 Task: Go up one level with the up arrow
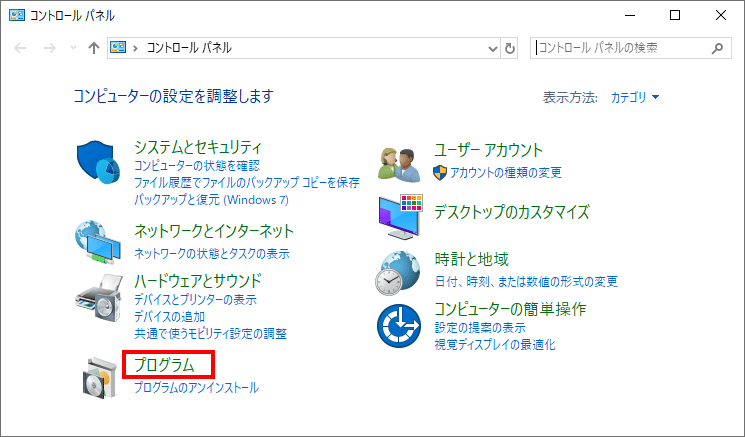click(94, 48)
